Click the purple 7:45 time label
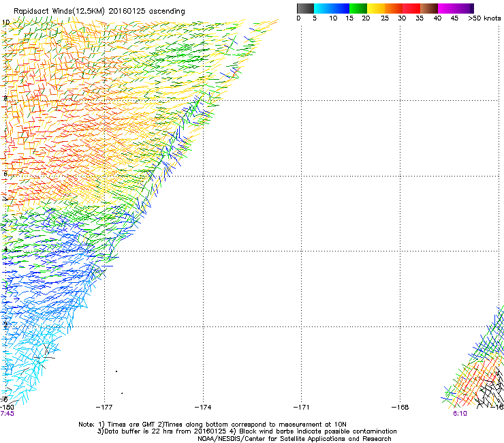The width and height of the screenshot is (504, 443). pyautogui.click(x=7, y=414)
